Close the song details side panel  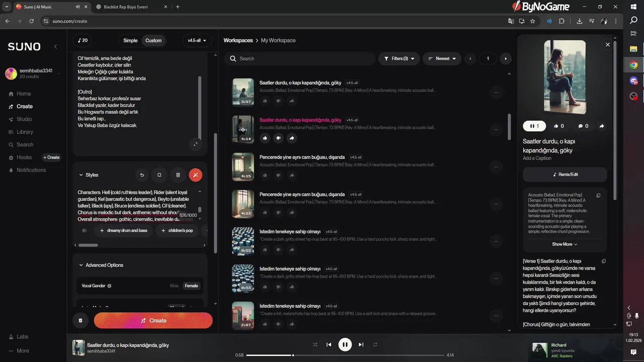coord(607,45)
